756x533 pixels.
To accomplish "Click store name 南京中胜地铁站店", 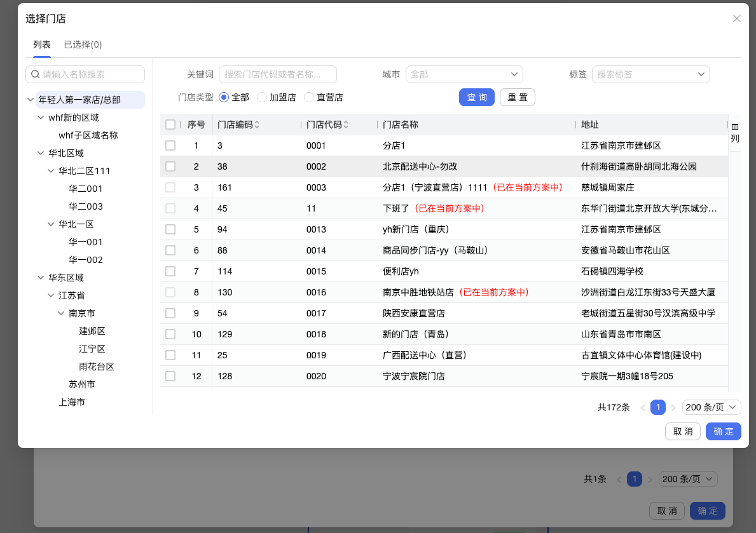I will [418, 292].
